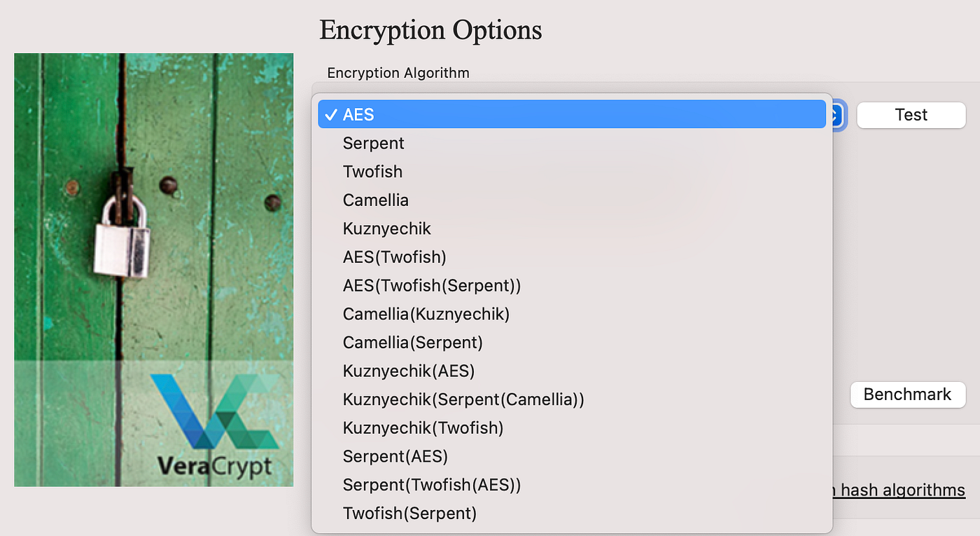Image resolution: width=980 pixels, height=536 pixels.
Task: Run the encryption Benchmark
Action: tap(908, 394)
